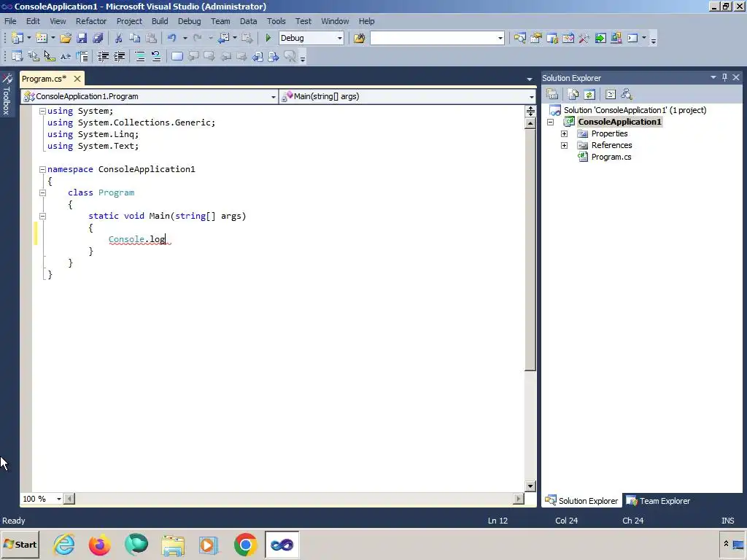The width and height of the screenshot is (747, 560).
Task: Open the Windows Start menu
Action: tap(20, 545)
